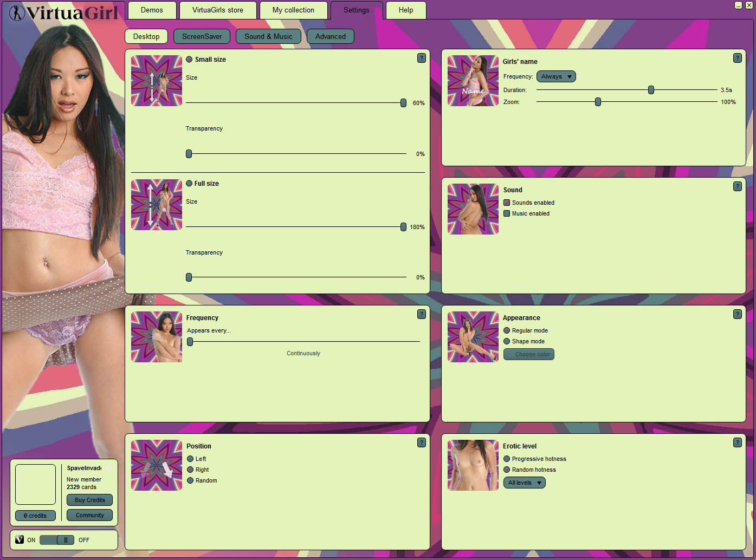Select the Shape mode radio button

[507, 341]
